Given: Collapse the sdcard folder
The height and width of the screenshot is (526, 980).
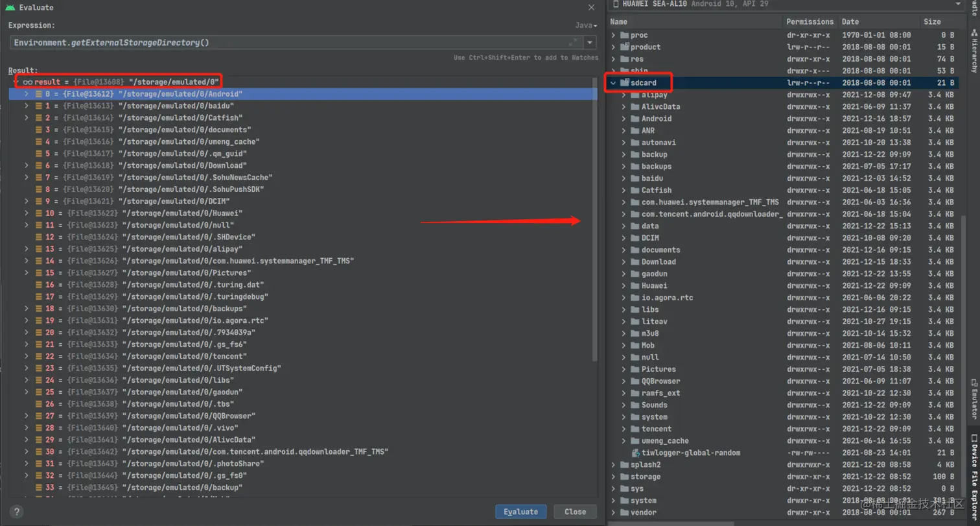Looking at the screenshot, I should pos(613,82).
